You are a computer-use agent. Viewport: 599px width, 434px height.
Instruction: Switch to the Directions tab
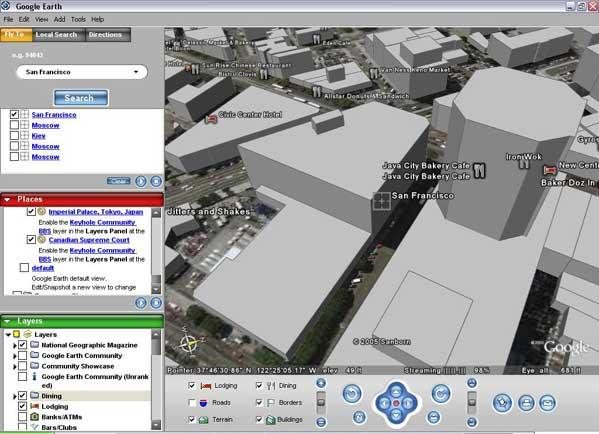click(108, 35)
